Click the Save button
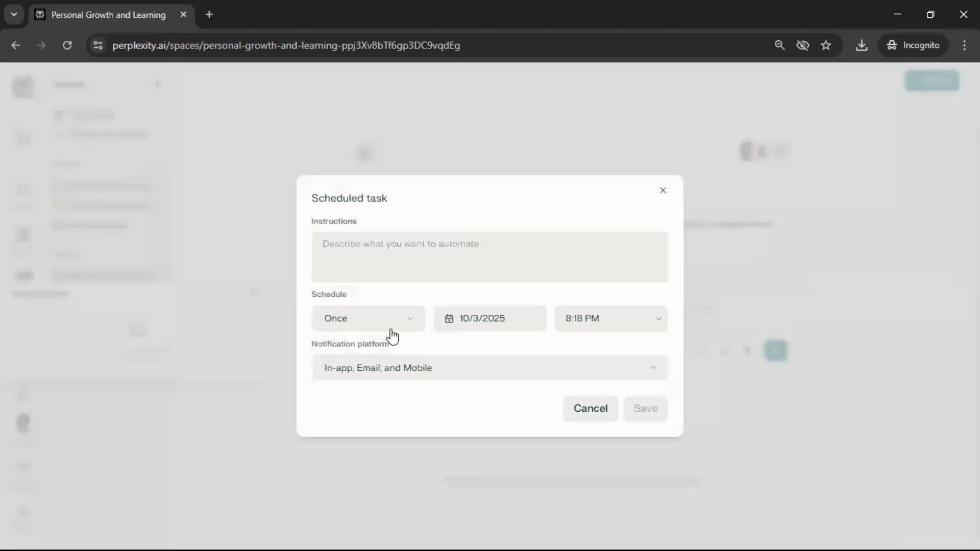Viewport: 980px width, 551px height. tap(645, 409)
